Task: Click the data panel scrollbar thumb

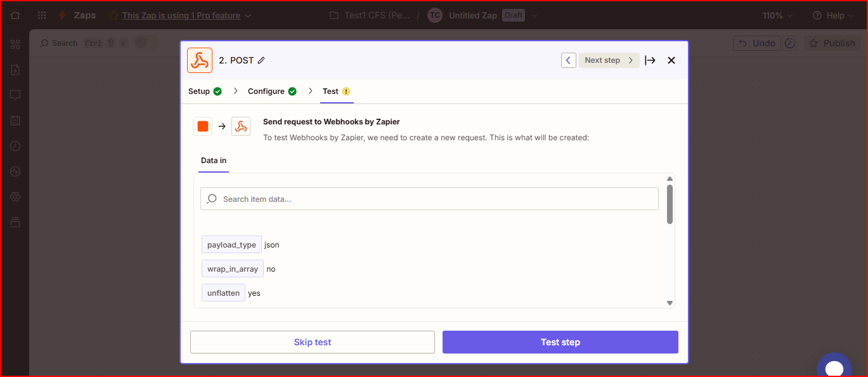Action: tap(670, 204)
